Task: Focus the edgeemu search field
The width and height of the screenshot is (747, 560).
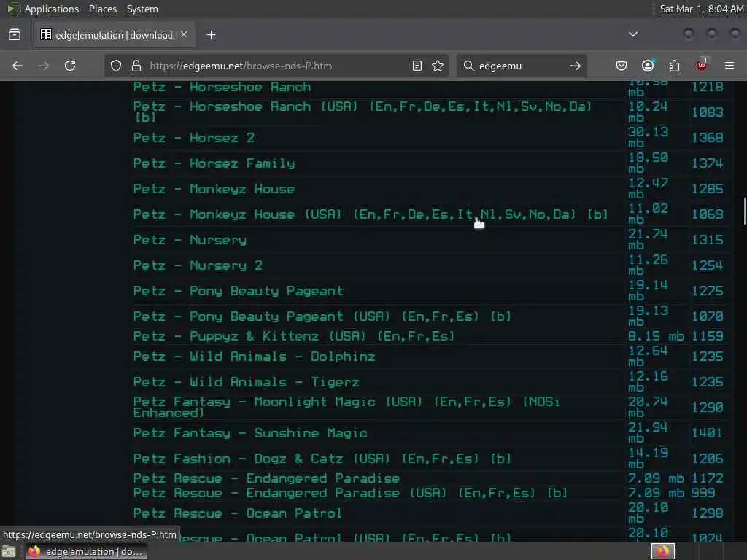Action: click(x=522, y=66)
